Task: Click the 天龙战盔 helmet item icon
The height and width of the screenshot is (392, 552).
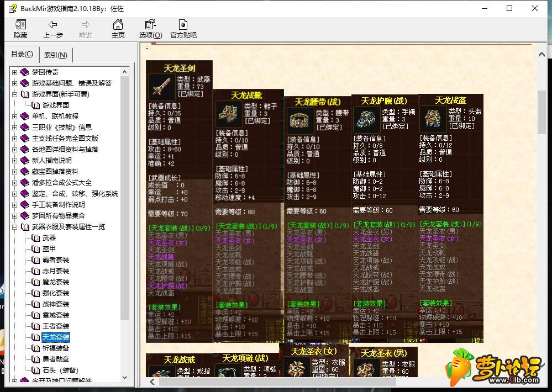Action: (x=433, y=119)
